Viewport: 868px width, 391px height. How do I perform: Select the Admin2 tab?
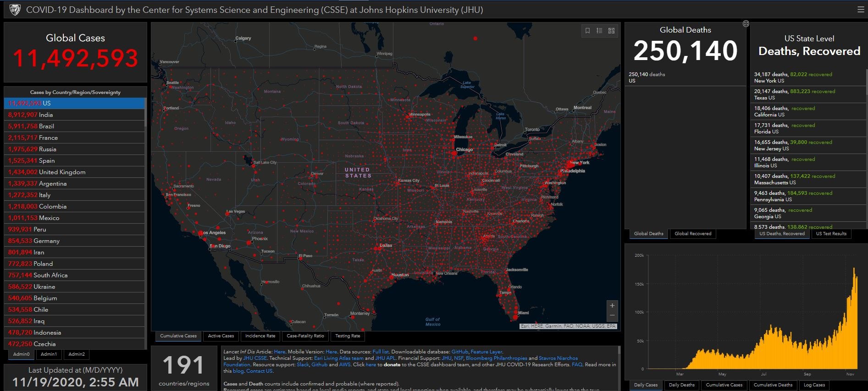[x=77, y=354]
